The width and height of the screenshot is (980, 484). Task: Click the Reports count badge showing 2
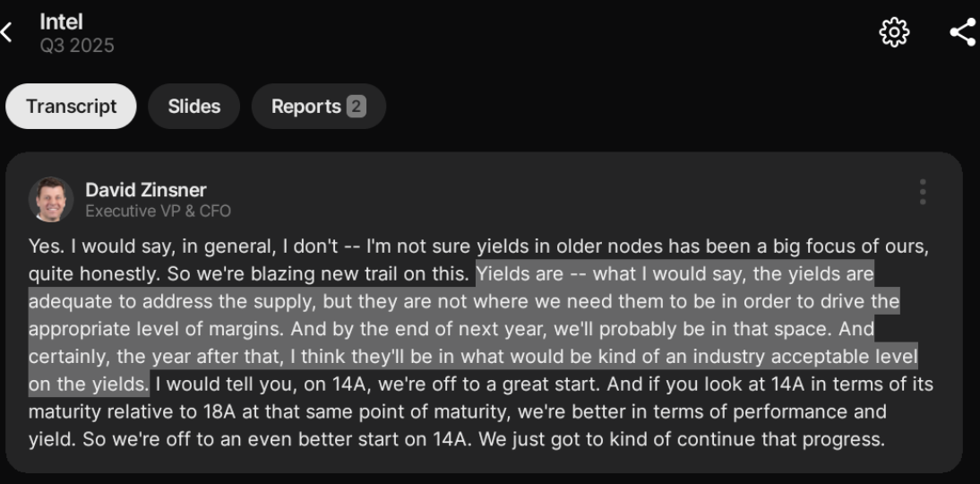coord(356,107)
